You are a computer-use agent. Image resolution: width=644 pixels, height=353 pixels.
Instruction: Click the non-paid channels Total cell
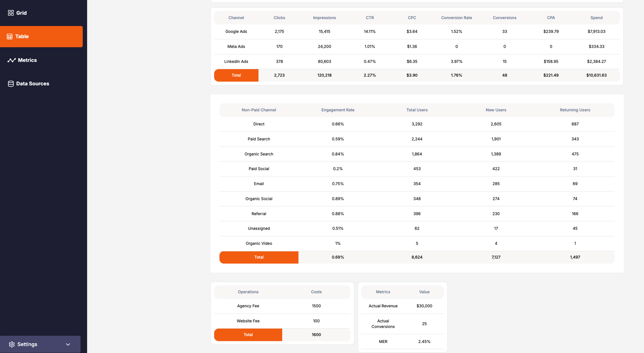(259, 257)
